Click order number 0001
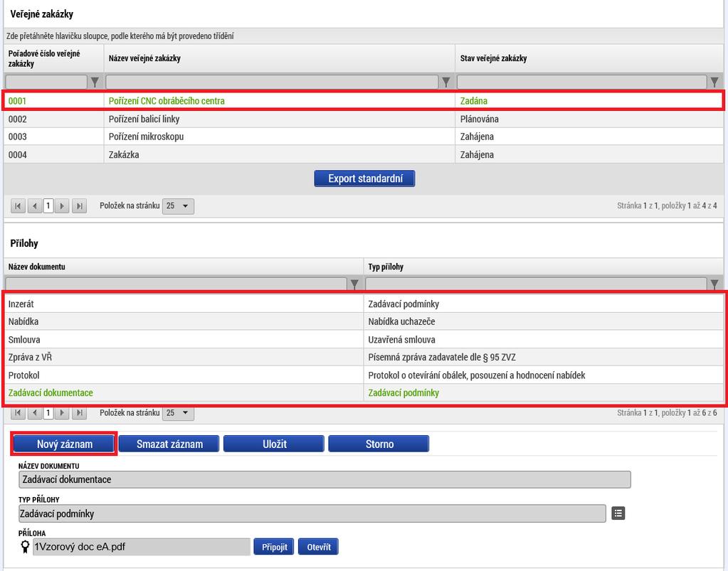Screen dimensions: 728x571 (x=17, y=101)
